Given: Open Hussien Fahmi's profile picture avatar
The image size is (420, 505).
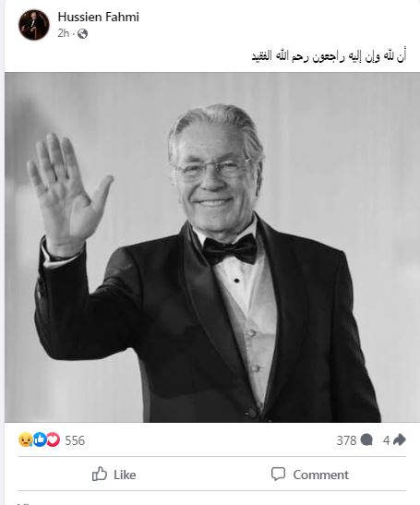Looking at the screenshot, I should coord(34,25).
